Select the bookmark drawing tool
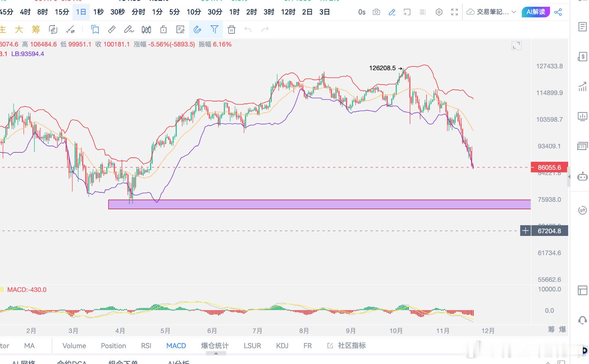The image size is (589, 364). [x=95, y=30]
